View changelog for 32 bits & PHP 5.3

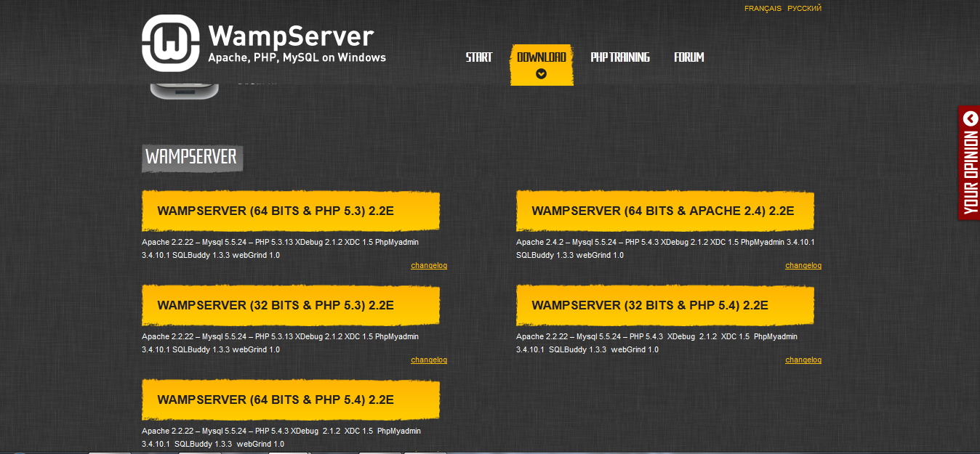pos(429,360)
